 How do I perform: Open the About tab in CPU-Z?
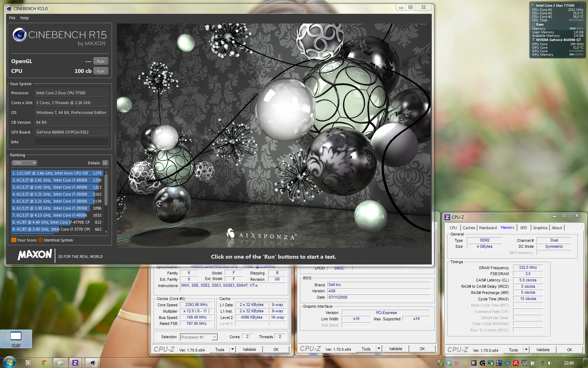pyautogui.click(x=557, y=228)
